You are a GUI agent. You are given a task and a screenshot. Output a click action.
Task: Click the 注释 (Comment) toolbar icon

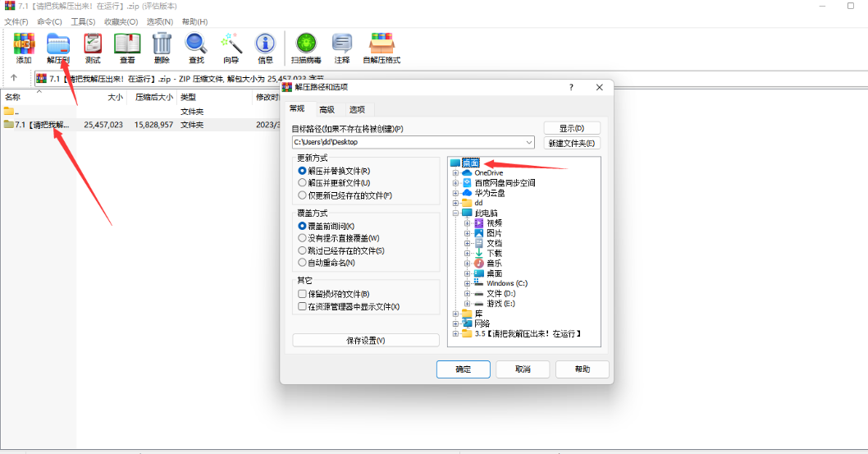pyautogui.click(x=342, y=48)
